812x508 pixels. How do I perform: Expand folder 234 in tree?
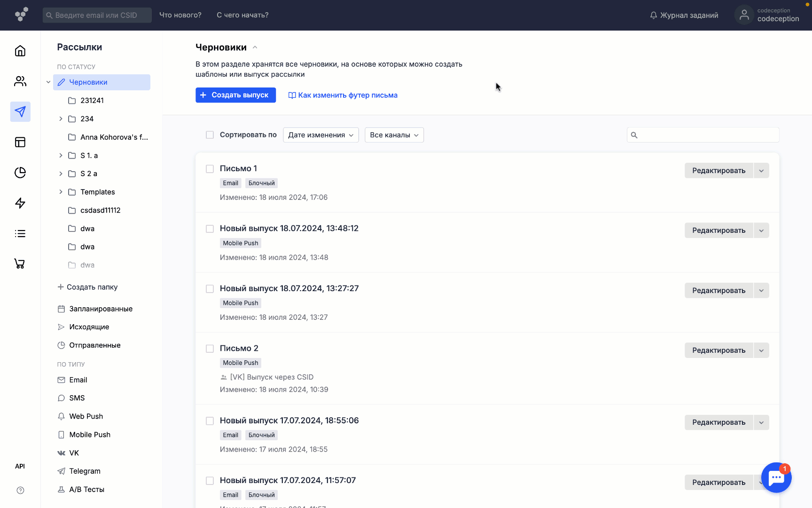click(61, 119)
